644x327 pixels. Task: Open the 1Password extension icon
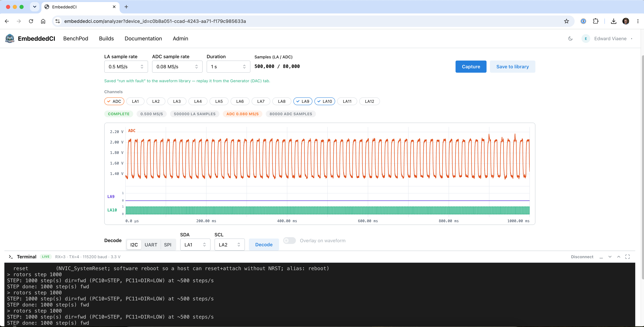583,21
